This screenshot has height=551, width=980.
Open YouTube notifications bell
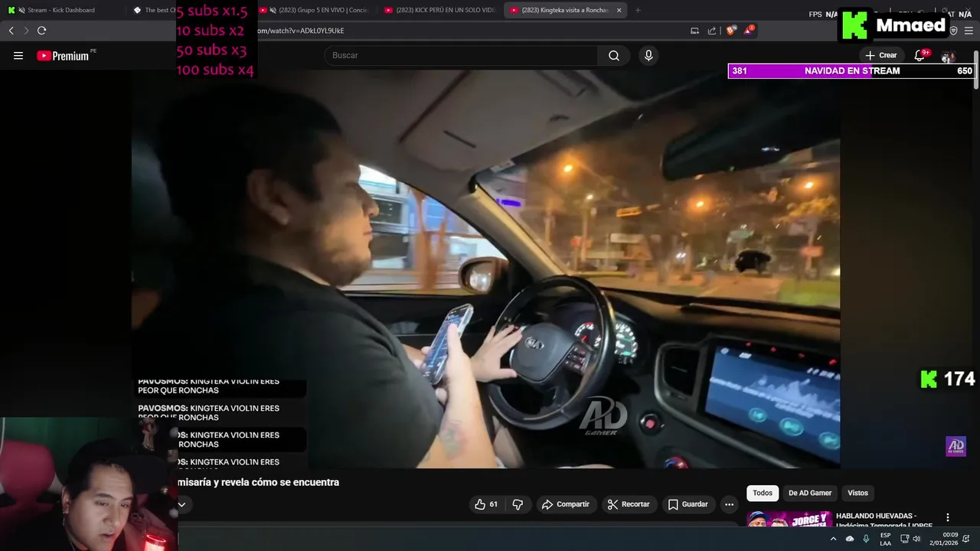tap(920, 55)
